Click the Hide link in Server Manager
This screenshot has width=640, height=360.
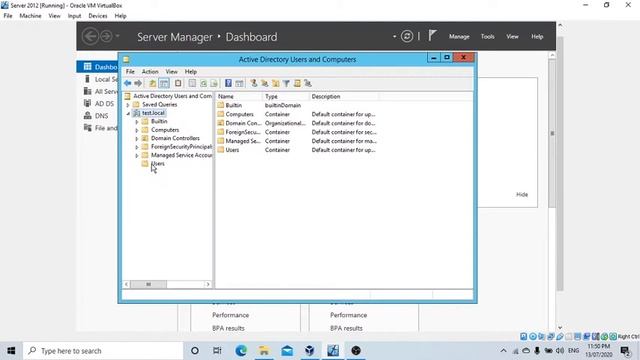click(522, 195)
